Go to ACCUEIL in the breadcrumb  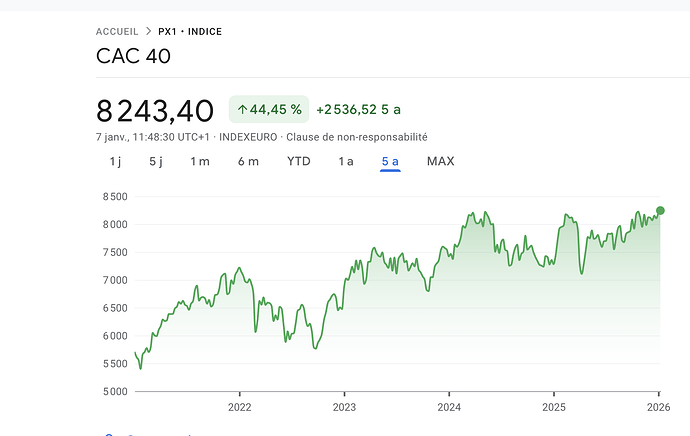(x=117, y=32)
